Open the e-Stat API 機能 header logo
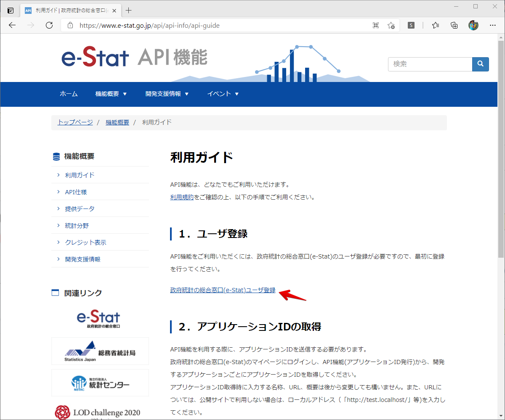505x420 pixels. [x=135, y=58]
